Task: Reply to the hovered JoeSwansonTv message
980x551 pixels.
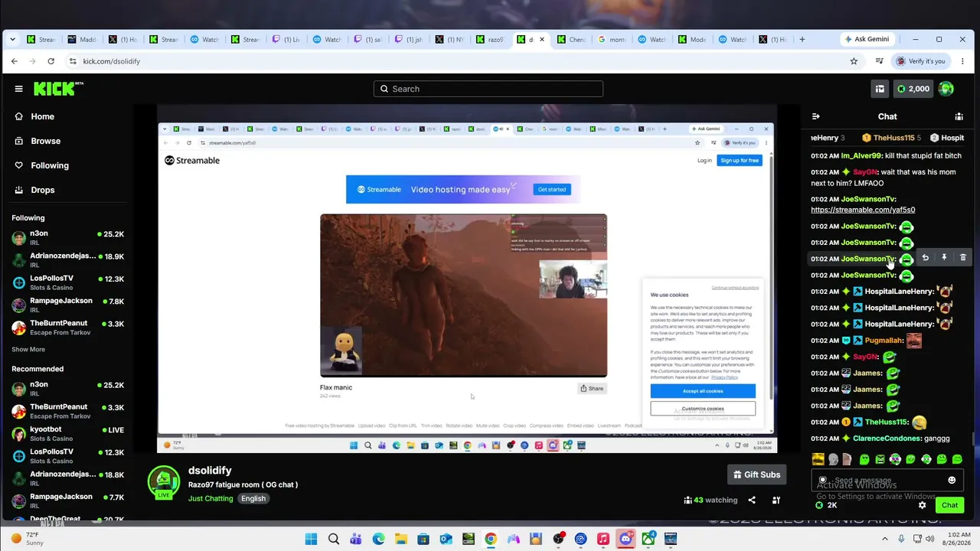Action: pyautogui.click(x=925, y=258)
